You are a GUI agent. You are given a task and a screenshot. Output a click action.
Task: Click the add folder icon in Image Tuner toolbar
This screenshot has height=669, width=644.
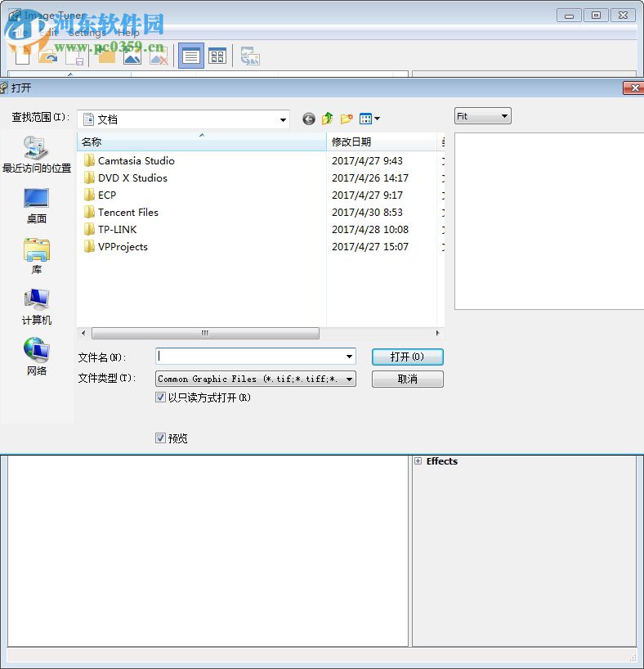pos(106,56)
